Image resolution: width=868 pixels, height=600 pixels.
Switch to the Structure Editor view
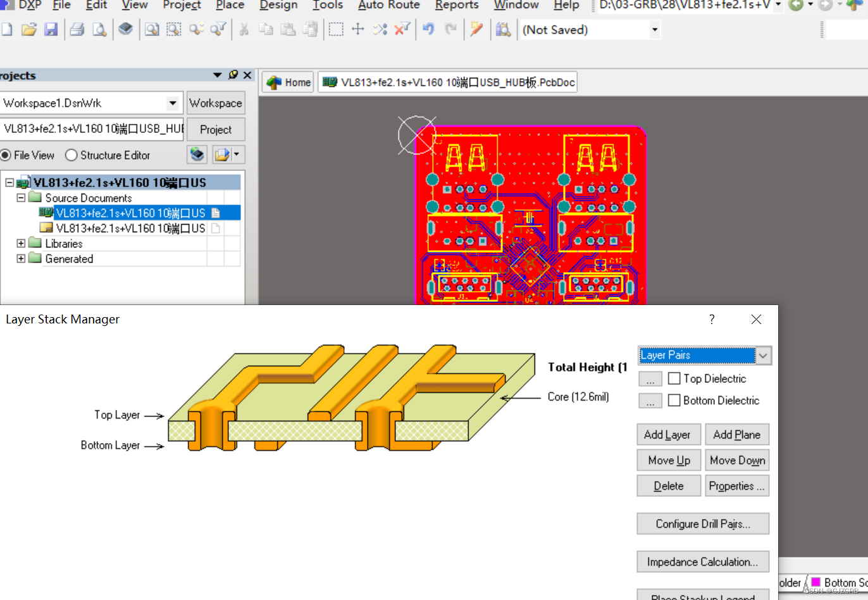click(x=71, y=155)
